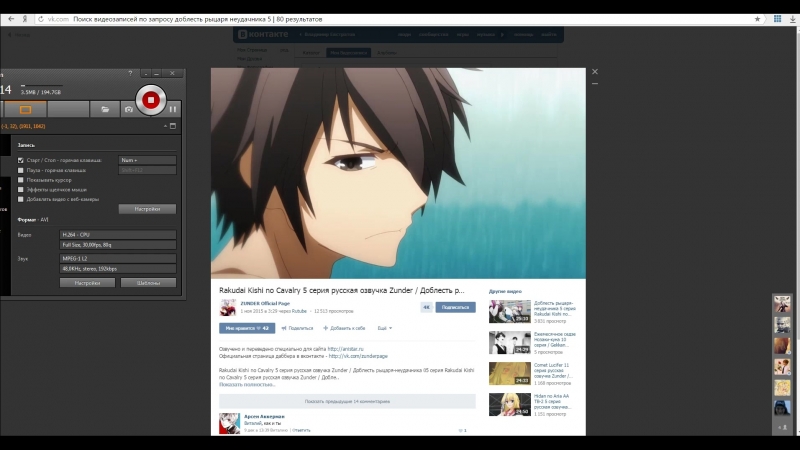Image resolution: width=800 pixels, height=450 pixels.
Task: Open browser downloads arrow icon
Action: [792, 19]
